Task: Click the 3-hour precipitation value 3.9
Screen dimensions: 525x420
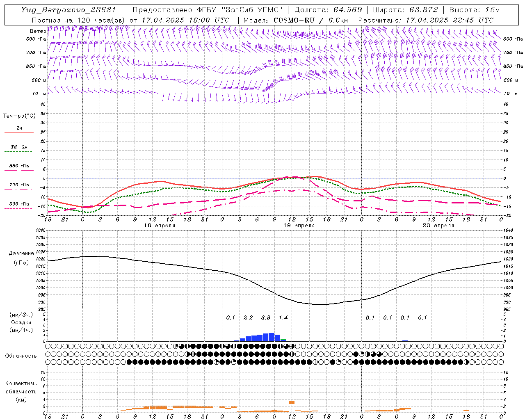Action: tap(266, 317)
